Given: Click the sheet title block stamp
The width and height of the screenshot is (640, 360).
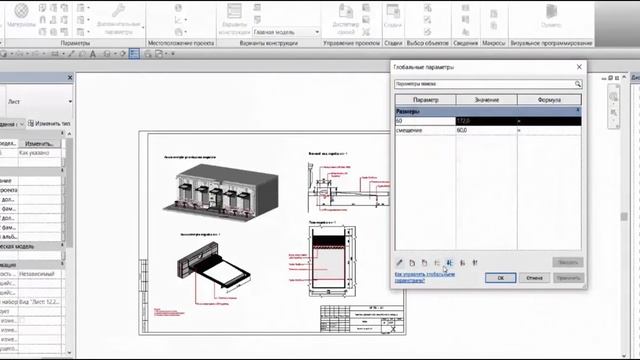Looking at the screenshot, I should pyautogui.click(x=362, y=319).
